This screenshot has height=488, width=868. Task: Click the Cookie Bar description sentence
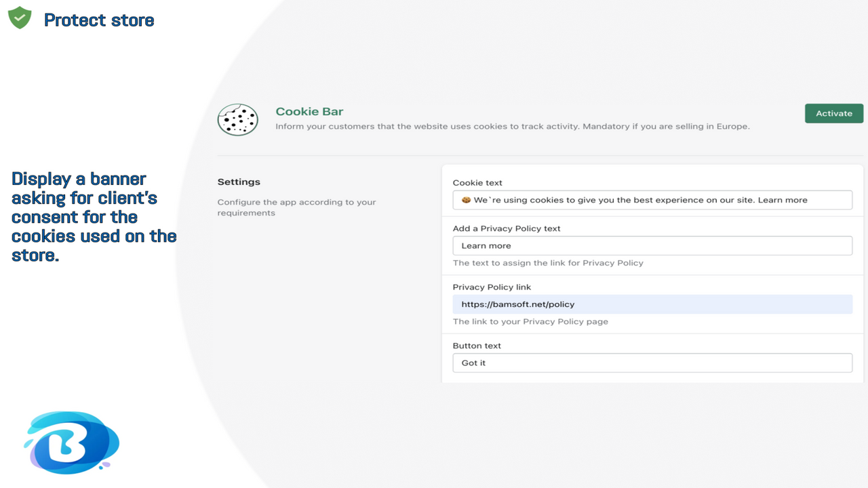(512, 127)
